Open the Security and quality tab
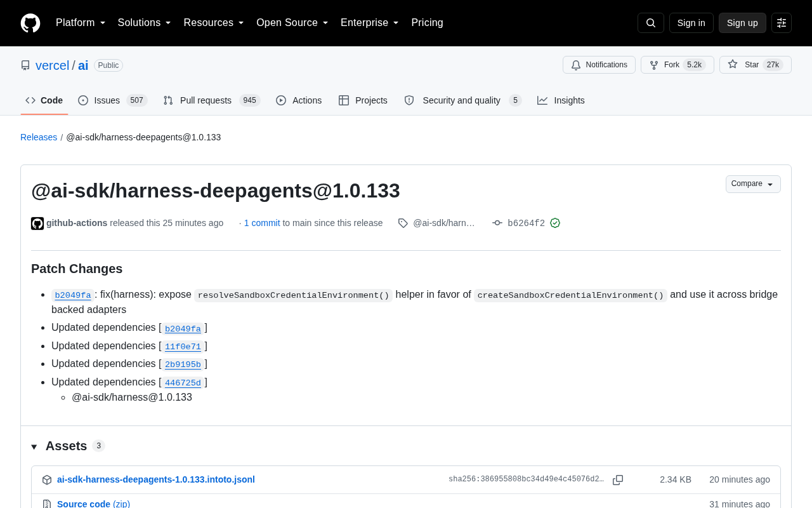812x508 pixels. (x=463, y=100)
